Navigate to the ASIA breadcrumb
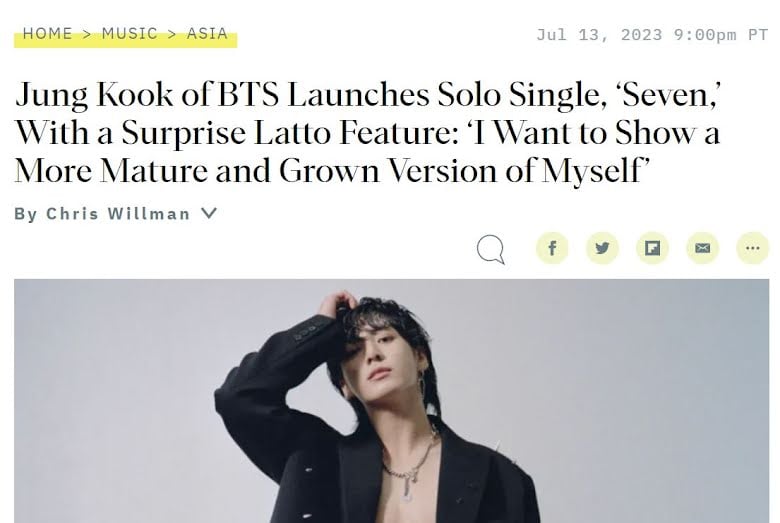 click(x=208, y=33)
